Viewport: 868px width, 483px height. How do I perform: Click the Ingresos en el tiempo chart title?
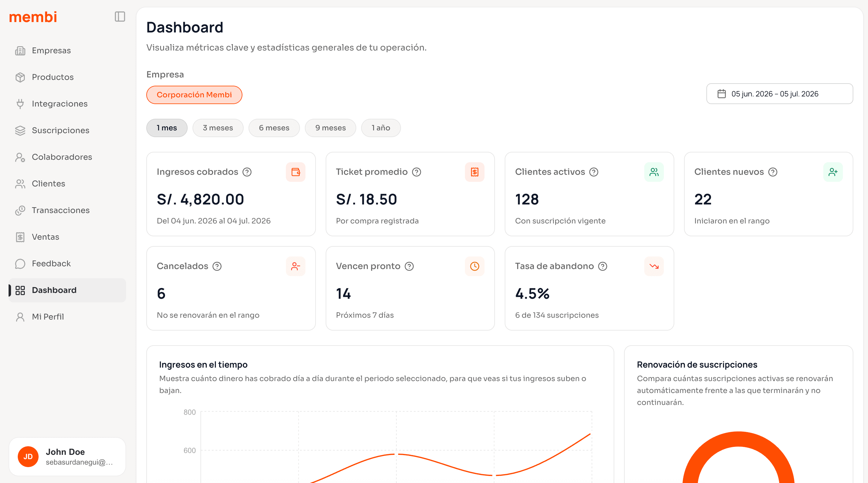[x=203, y=365]
